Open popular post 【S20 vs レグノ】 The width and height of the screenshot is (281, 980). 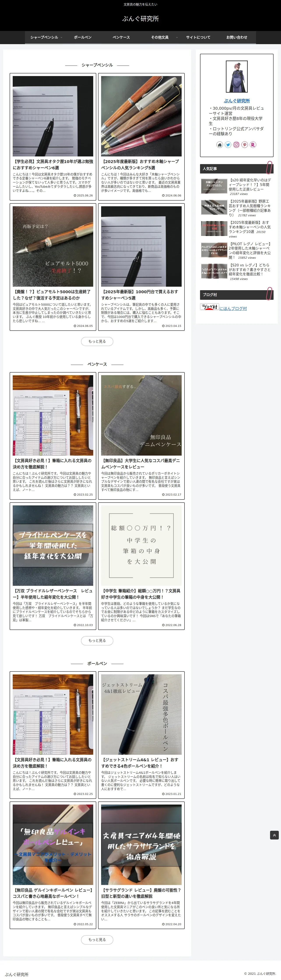237,272
